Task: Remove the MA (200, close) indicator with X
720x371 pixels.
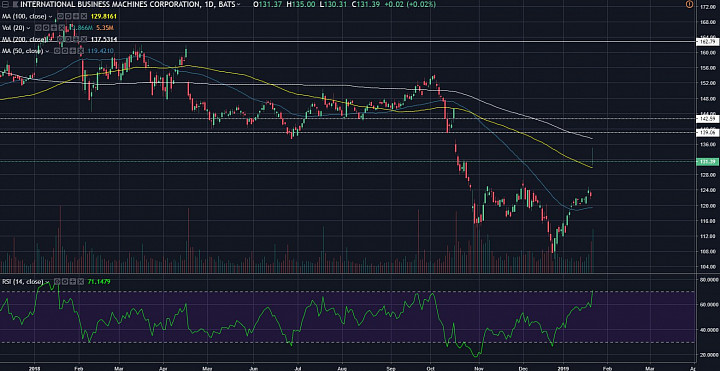Action: [x=84, y=39]
